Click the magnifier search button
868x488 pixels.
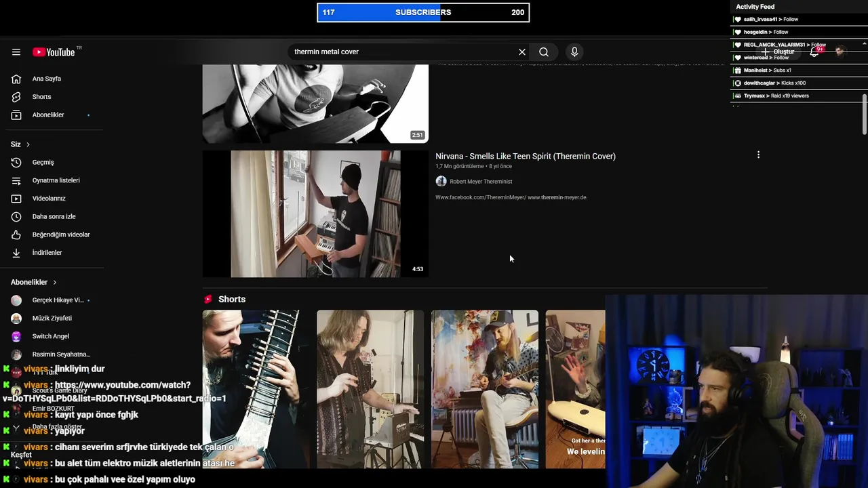544,52
